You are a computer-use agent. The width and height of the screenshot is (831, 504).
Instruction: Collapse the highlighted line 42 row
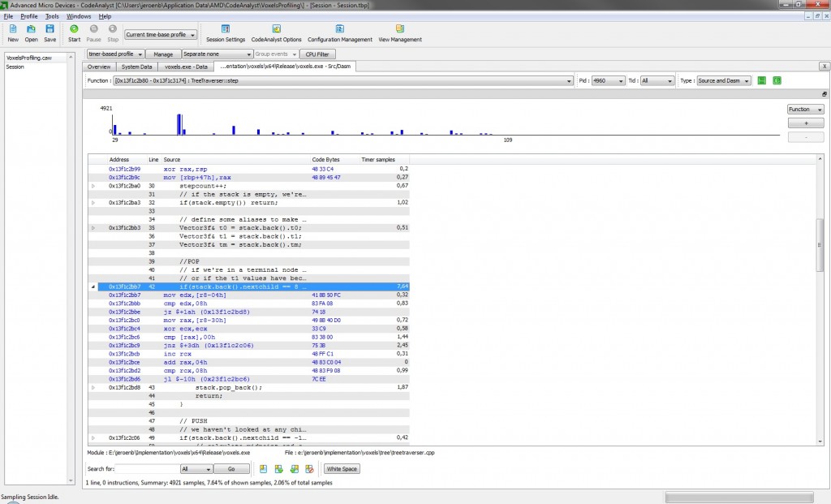[x=93, y=286]
